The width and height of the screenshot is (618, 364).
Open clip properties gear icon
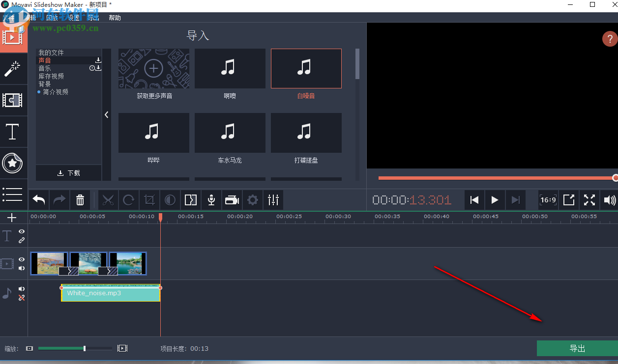252,200
